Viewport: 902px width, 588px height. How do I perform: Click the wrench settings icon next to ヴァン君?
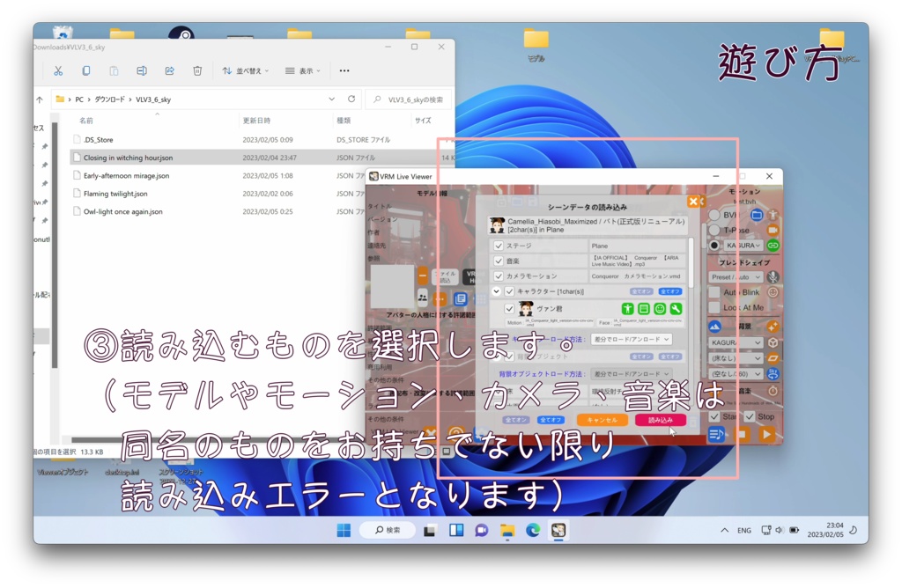676,309
